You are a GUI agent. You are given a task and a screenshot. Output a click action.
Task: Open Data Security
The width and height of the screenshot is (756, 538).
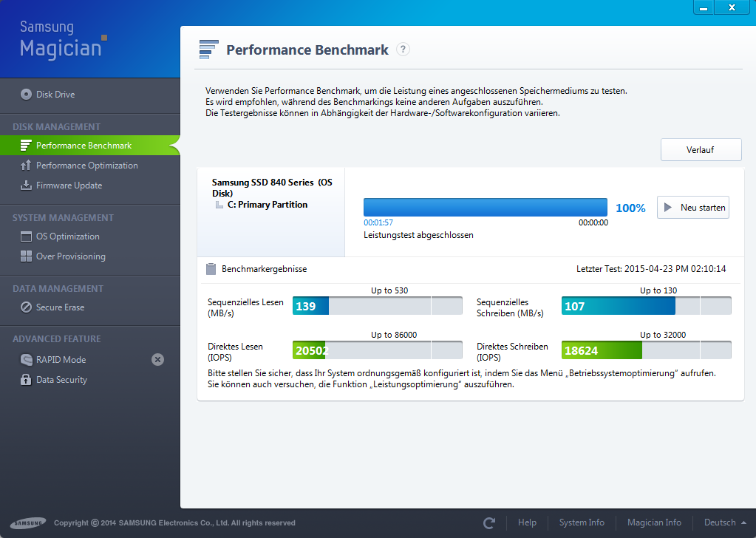point(62,380)
